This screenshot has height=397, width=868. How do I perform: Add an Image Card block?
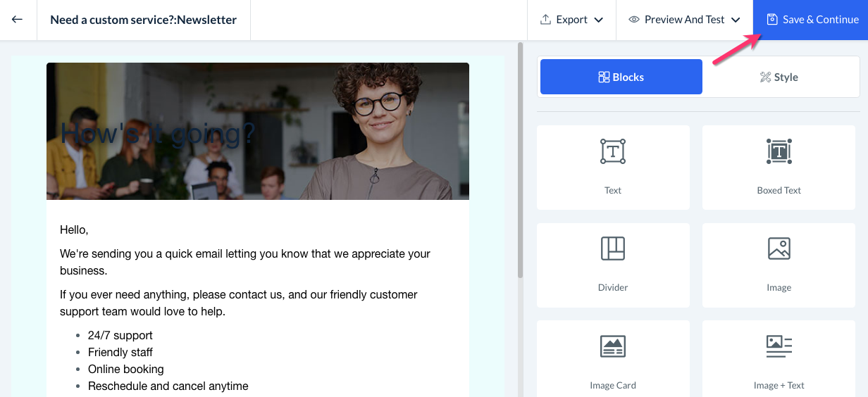(613, 359)
